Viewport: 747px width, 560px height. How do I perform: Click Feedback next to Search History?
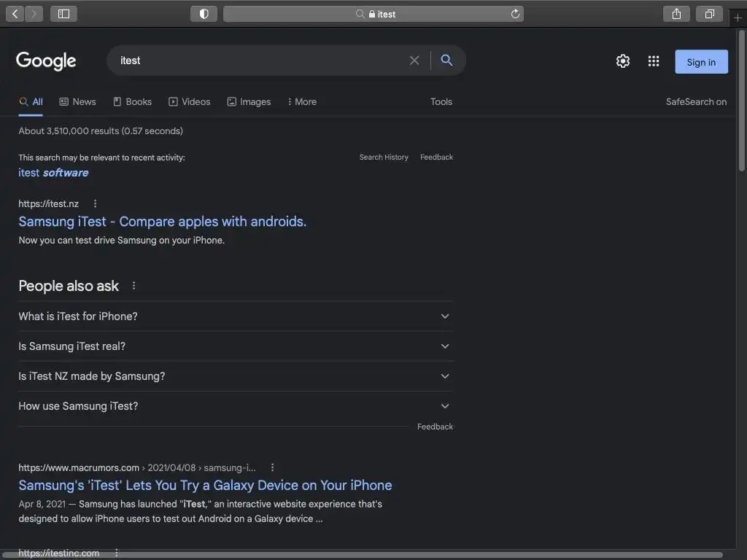(436, 157)
